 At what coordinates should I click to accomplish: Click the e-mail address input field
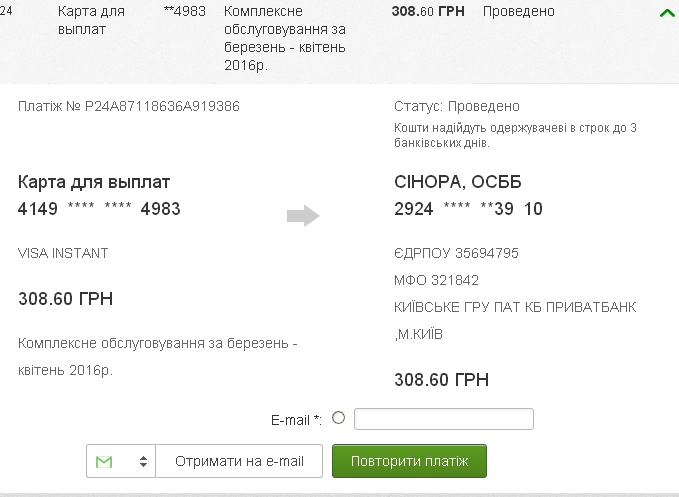click(x=443, y=419)
